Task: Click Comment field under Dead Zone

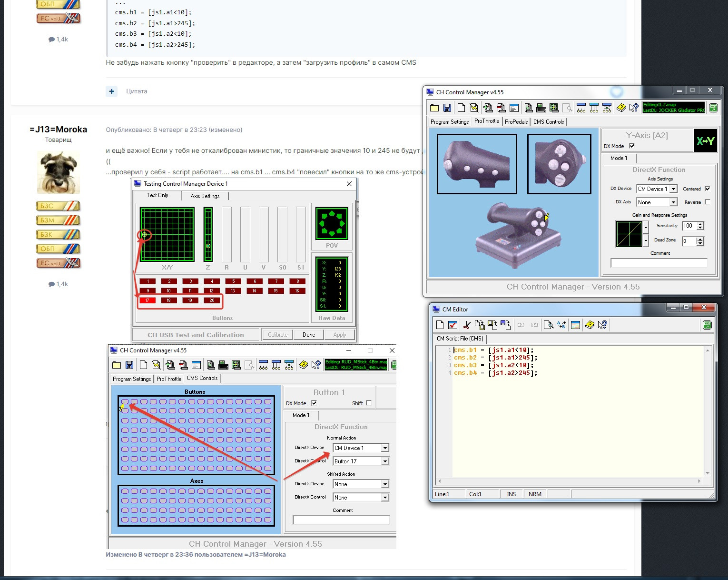Action: point(659,263)
